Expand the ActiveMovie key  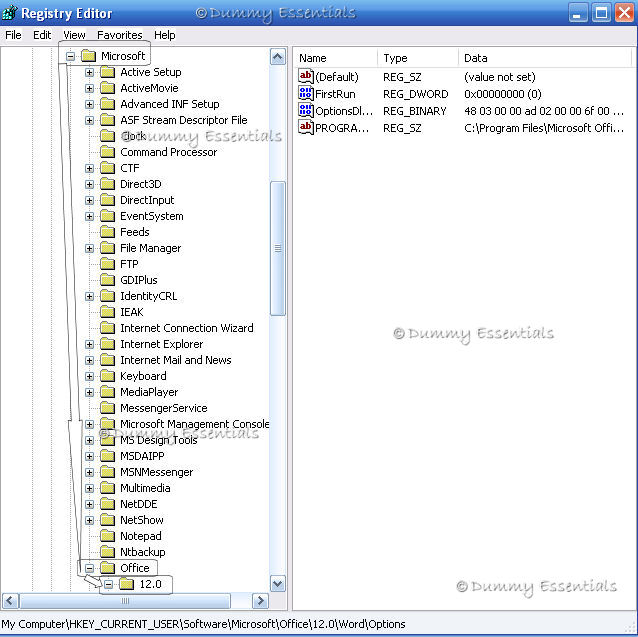(x=90, y=88)
